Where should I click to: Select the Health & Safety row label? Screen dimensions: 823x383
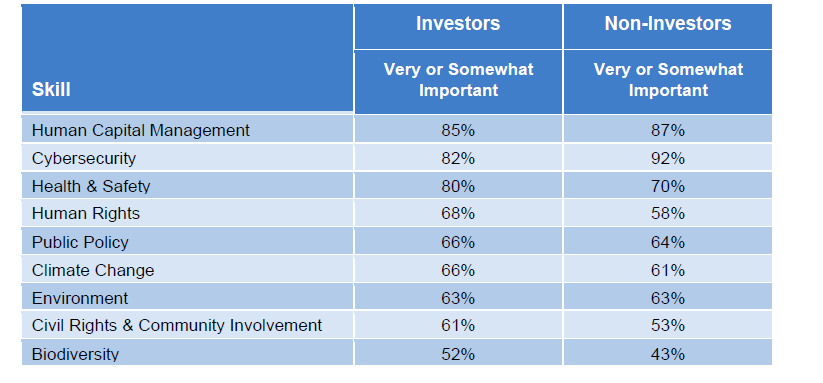pos(91,186)
